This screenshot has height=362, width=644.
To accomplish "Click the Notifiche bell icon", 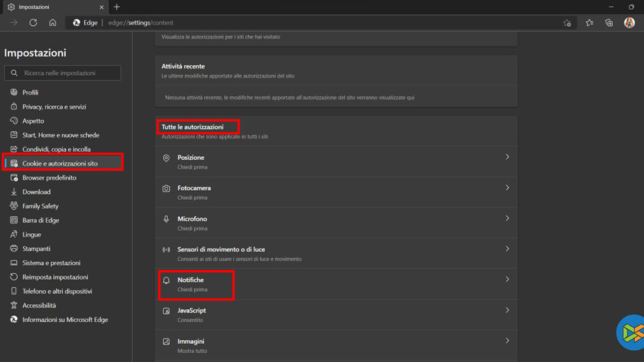I will click(x=166, y=281).
